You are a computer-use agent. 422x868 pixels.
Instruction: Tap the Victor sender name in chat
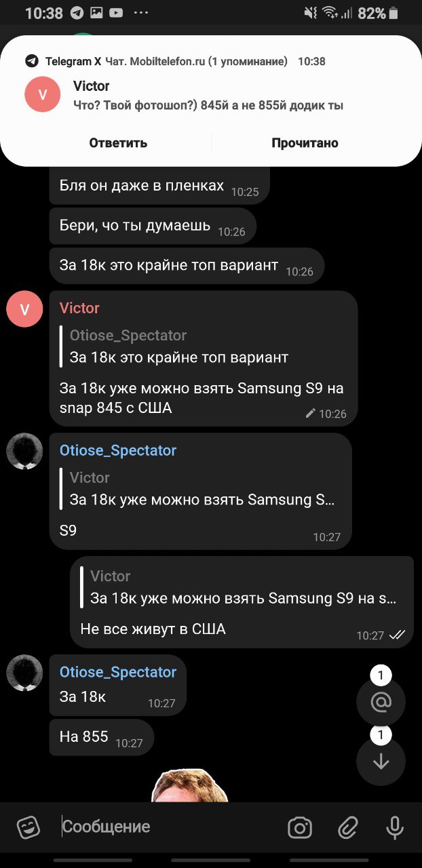coord(79,308)
